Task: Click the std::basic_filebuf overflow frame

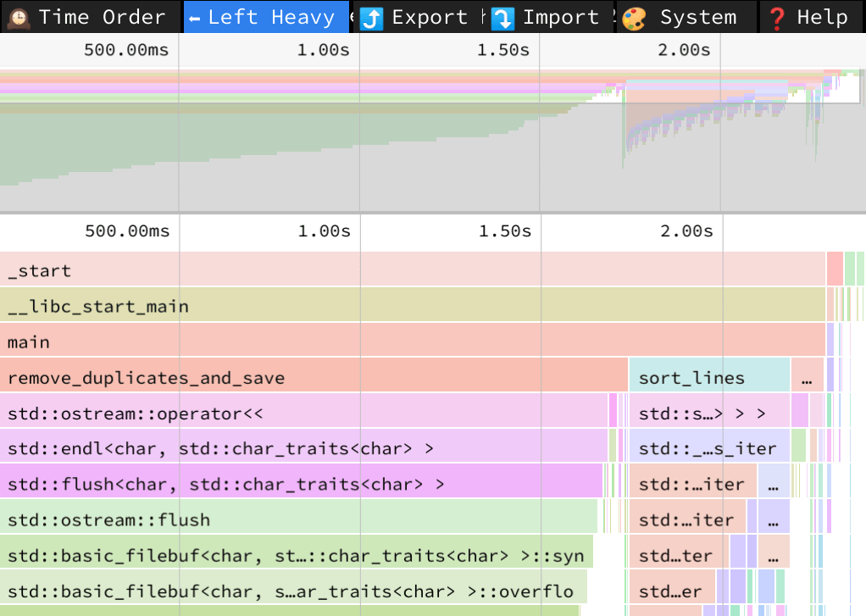Action: pos(292,591)
